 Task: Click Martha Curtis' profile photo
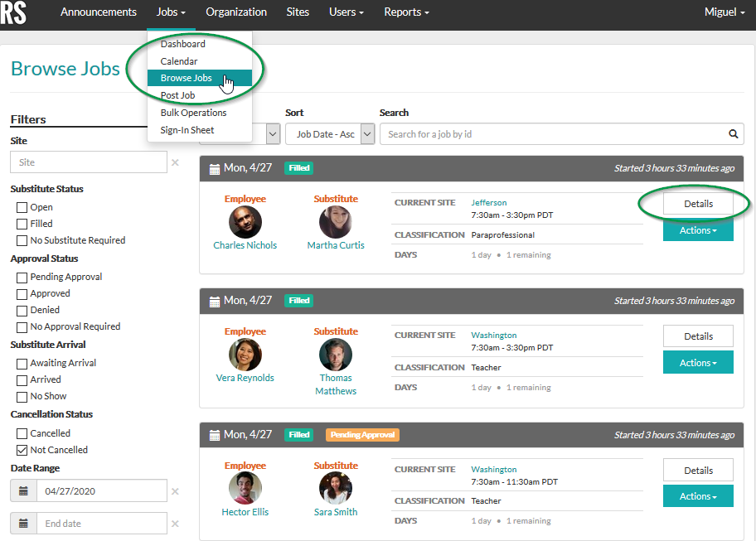point(336,222)
